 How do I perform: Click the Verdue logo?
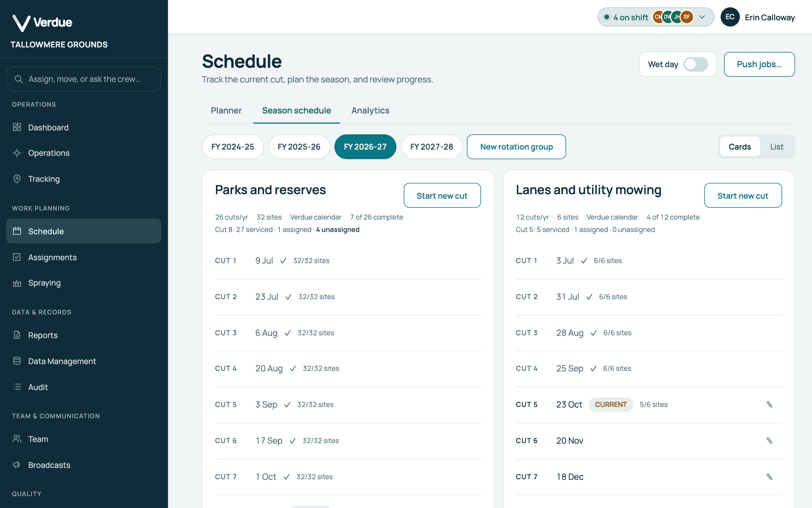[42, 23]
